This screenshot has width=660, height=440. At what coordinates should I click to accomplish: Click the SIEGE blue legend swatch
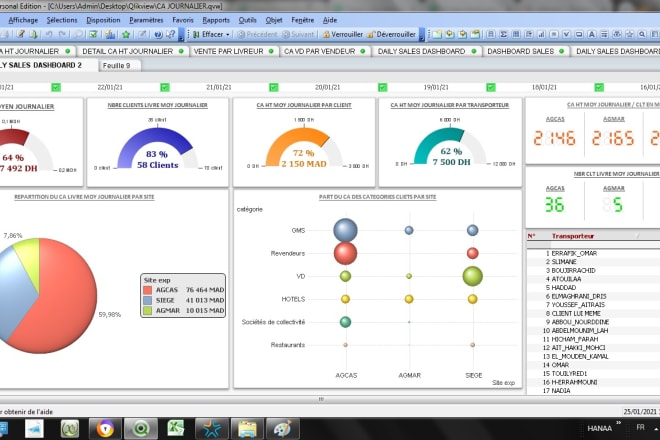[147, 300]
